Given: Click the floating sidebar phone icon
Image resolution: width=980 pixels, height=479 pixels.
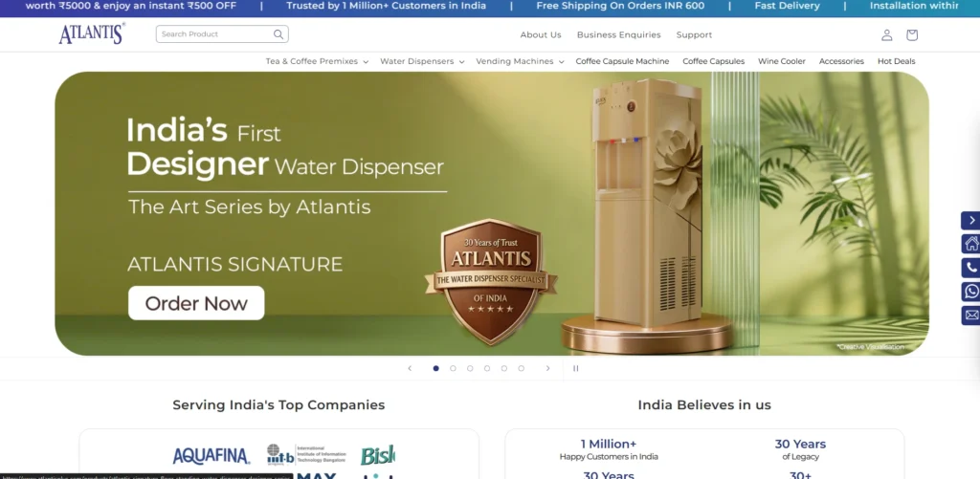Looking at the screenshot, I should click(x=970, y=268).
